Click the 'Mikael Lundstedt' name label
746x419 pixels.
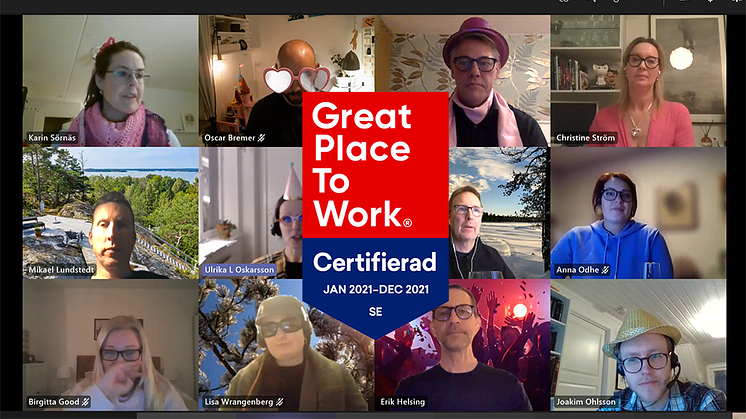pyautogui.click(x=61, y=270)
